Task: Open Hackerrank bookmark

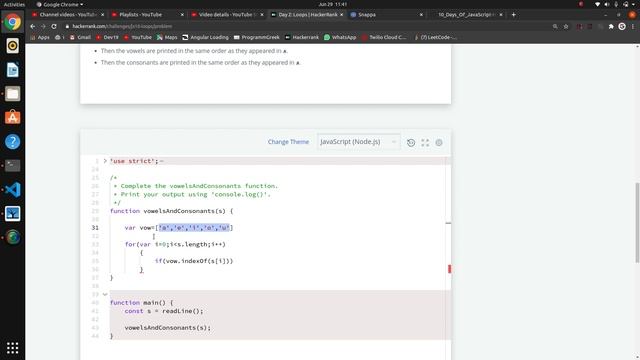Action: point(302,37)
